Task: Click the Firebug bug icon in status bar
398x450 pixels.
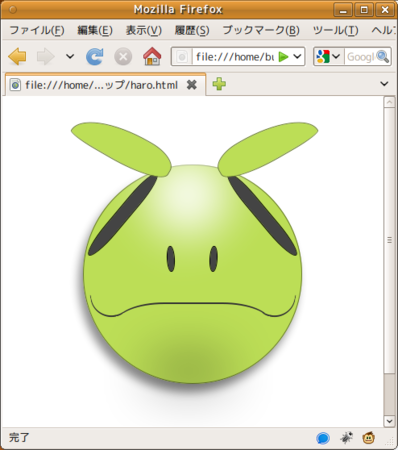Action: pyautogui.click(x=346, y=438)
